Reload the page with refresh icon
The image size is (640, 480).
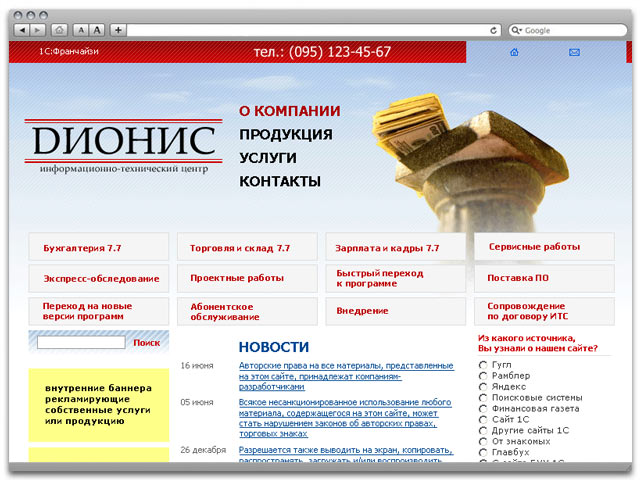[493, 31]
